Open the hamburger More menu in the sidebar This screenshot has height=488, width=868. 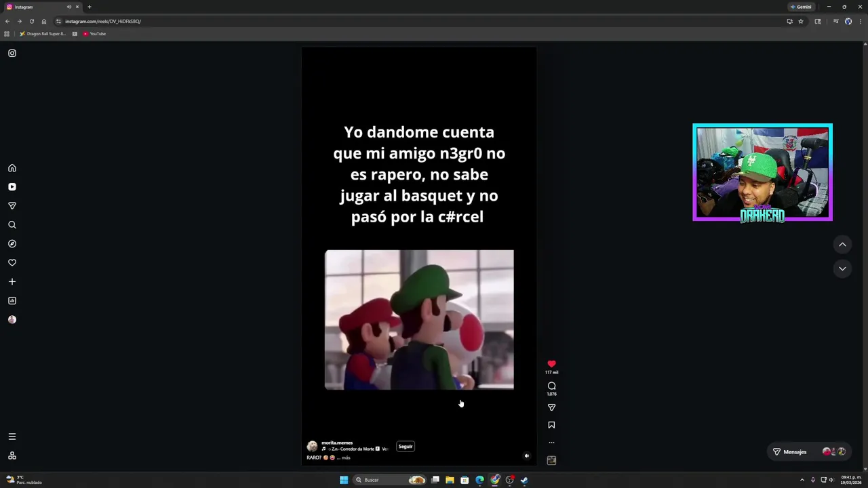point(12,437)
